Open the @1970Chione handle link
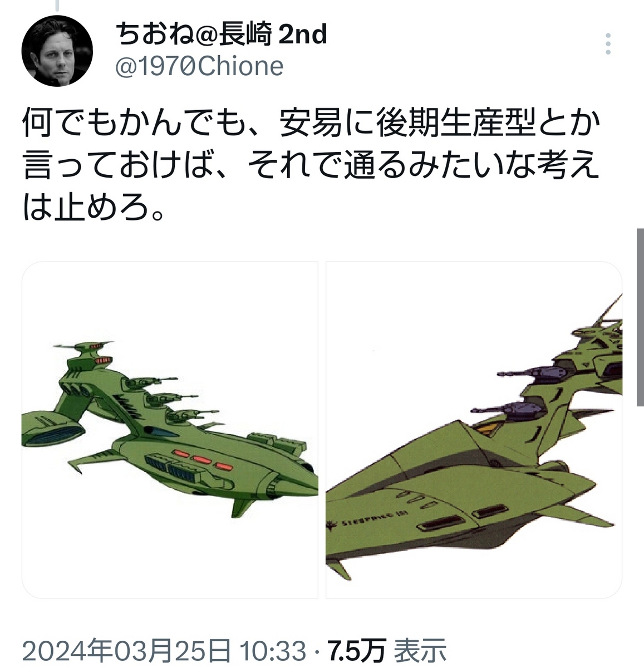The width and height of the screenshot is (644, 668). 199,67
